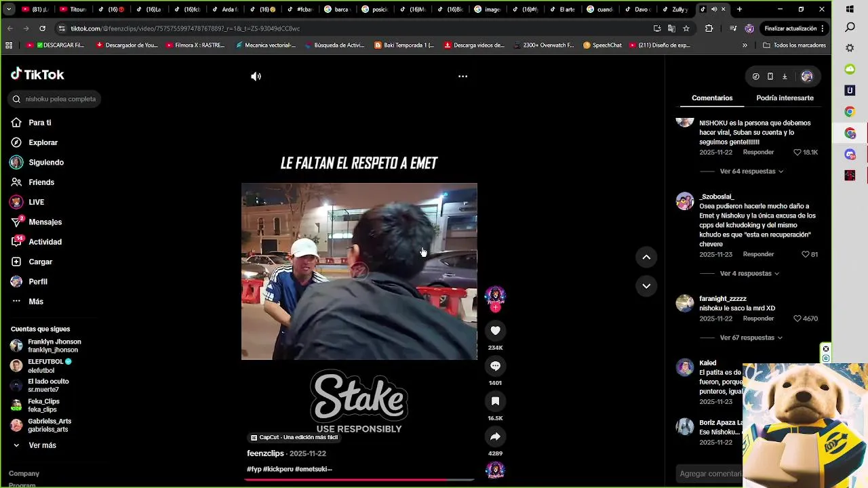Go to previous video with up chevron
Viewport: 868px width, 488px height.
[646, 257]
